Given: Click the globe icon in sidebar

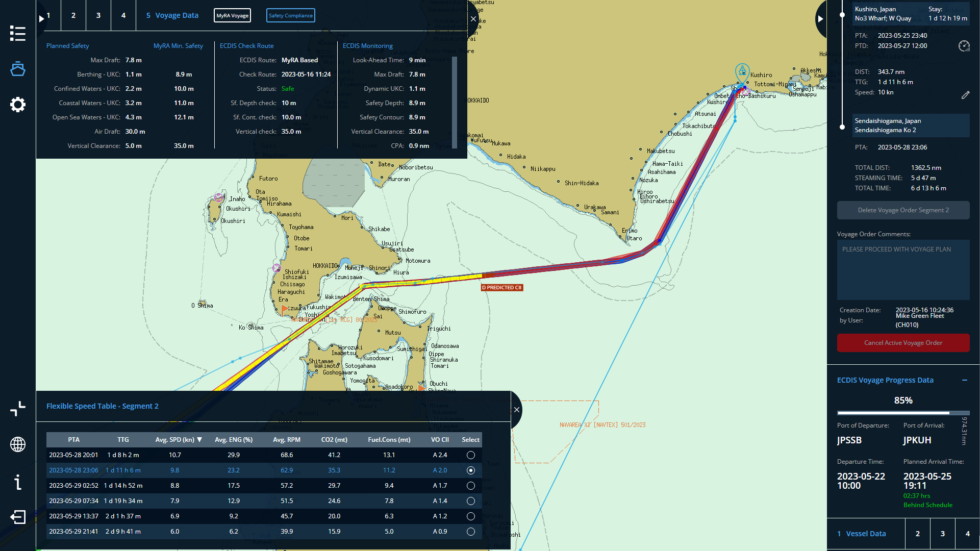Looking at the screenshot, I should 18,444.
